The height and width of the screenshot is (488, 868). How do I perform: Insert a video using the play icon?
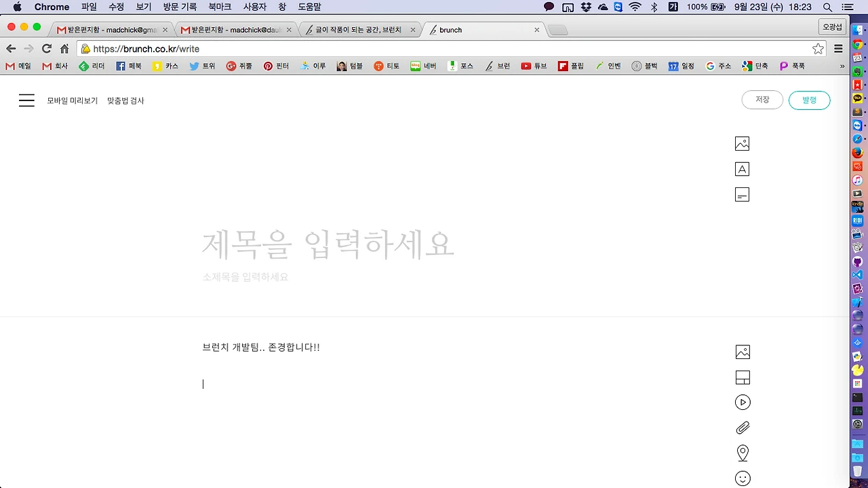click(x=742, y=402)
